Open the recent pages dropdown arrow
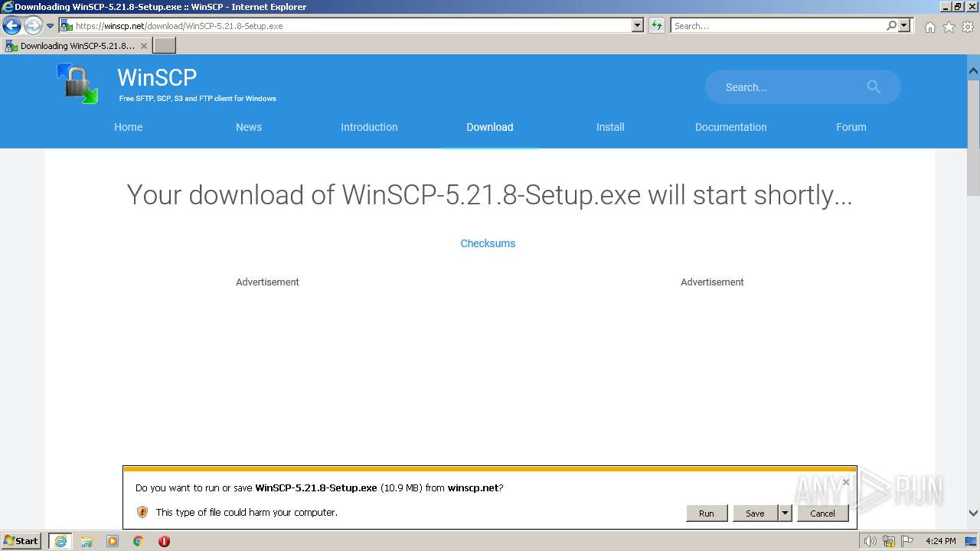 pyautogui.click(x=51, y=26)
